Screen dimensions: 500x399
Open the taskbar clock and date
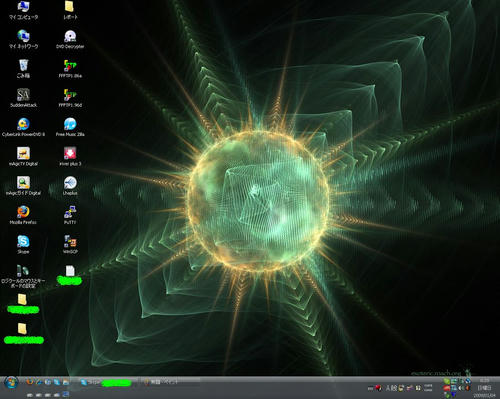click(484, 388)
